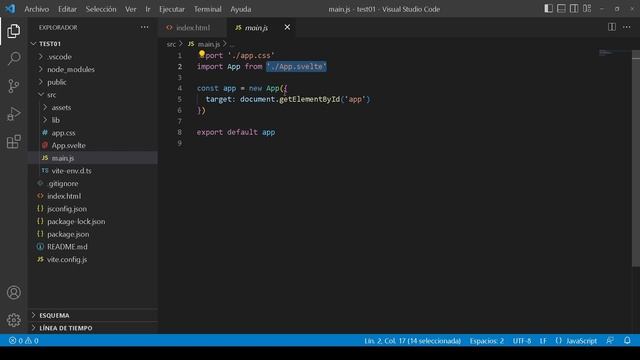Open the Accounts icon

tap(13, 293)
